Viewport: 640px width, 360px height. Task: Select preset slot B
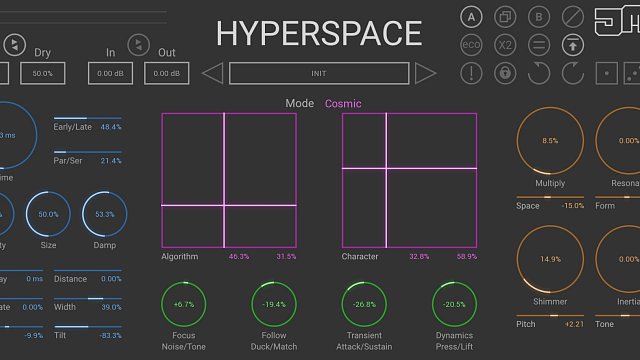[x=539, y=17]
